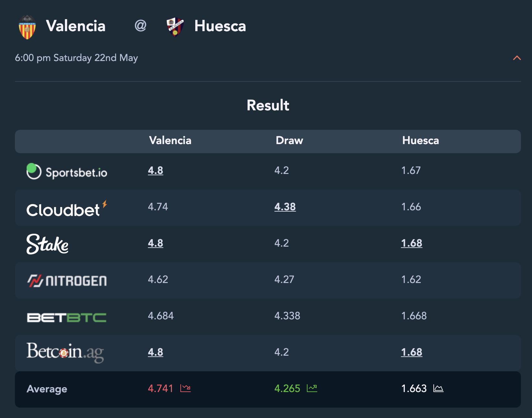Collapse the match panel with the chevron

[517, 58]
